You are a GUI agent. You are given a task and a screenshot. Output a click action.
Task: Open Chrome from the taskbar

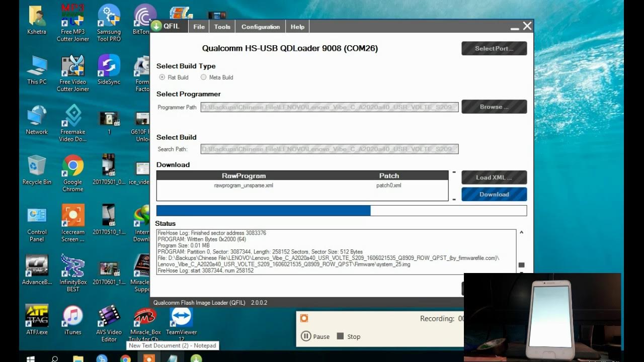125,358
